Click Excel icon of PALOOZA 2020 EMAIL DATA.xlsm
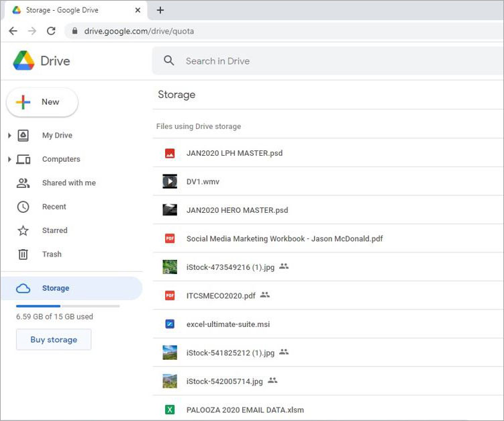Screen dimensions: 504x421 point(170,410)
